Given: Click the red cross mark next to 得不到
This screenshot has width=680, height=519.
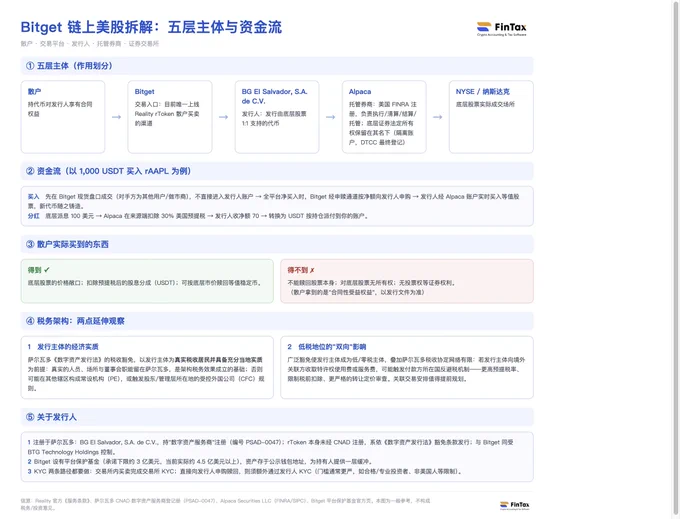Looking at the screenshot, I should (312, 270).
